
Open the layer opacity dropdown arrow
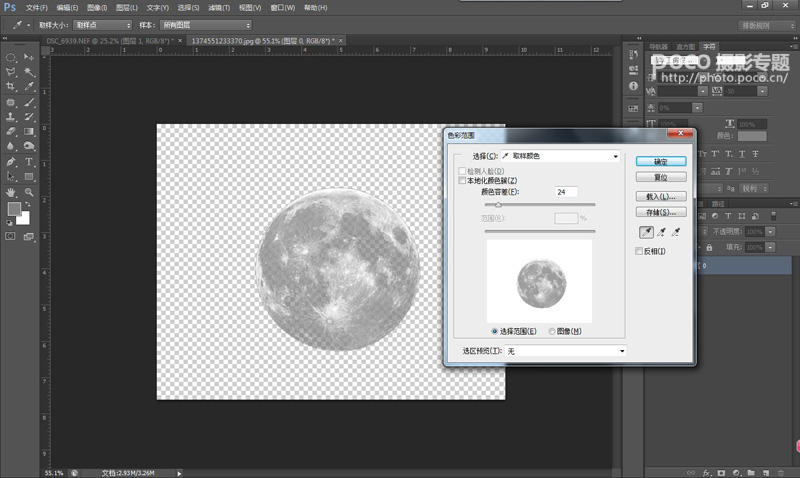[x=770, y=232]
